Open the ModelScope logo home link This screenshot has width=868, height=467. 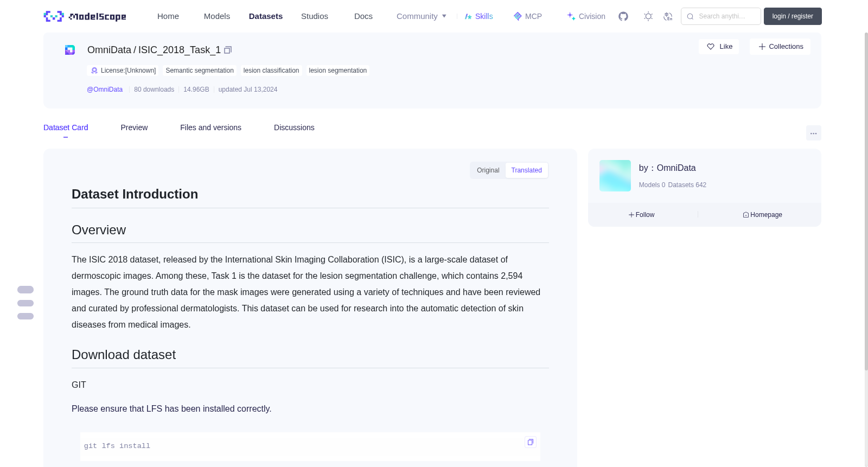click(85, 16)
